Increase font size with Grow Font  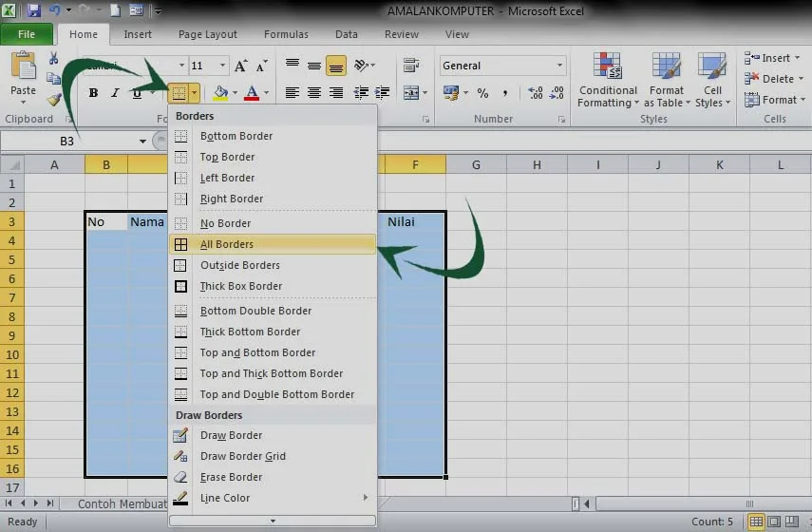[x=240, y=66]
